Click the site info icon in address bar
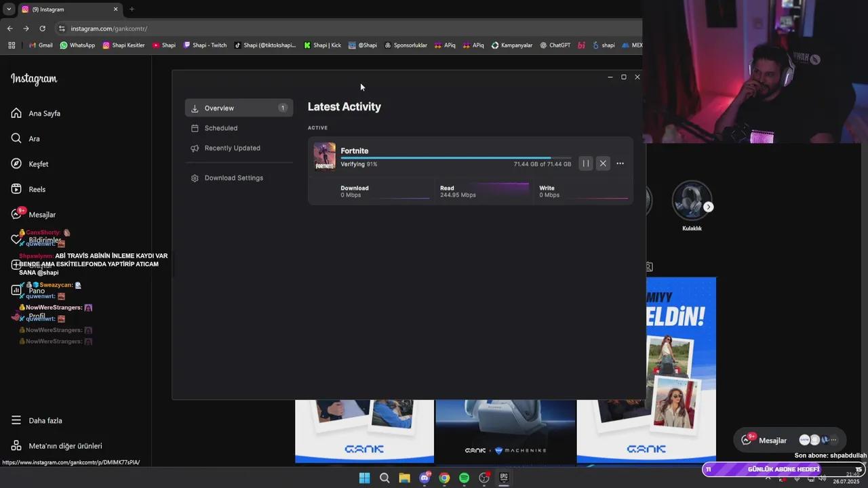 tap(62, 28)
